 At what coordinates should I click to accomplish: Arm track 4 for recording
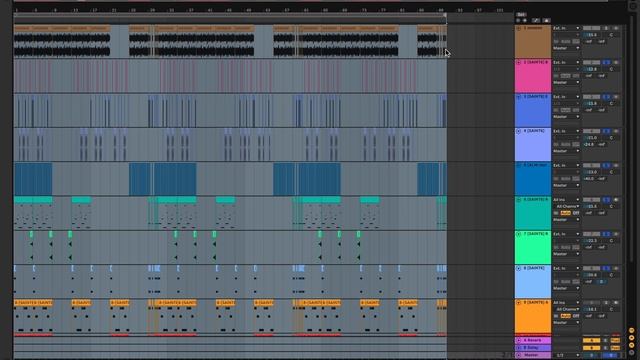click(616, 131)
